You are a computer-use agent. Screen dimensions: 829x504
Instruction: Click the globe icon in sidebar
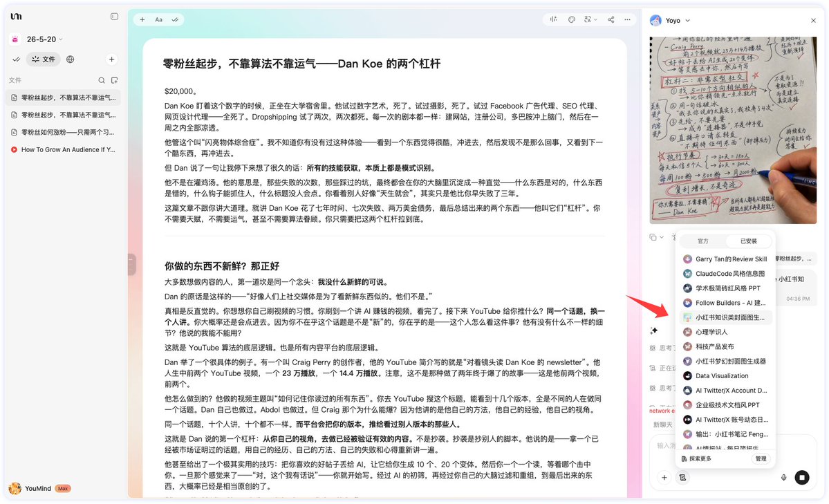coord(71,59)
